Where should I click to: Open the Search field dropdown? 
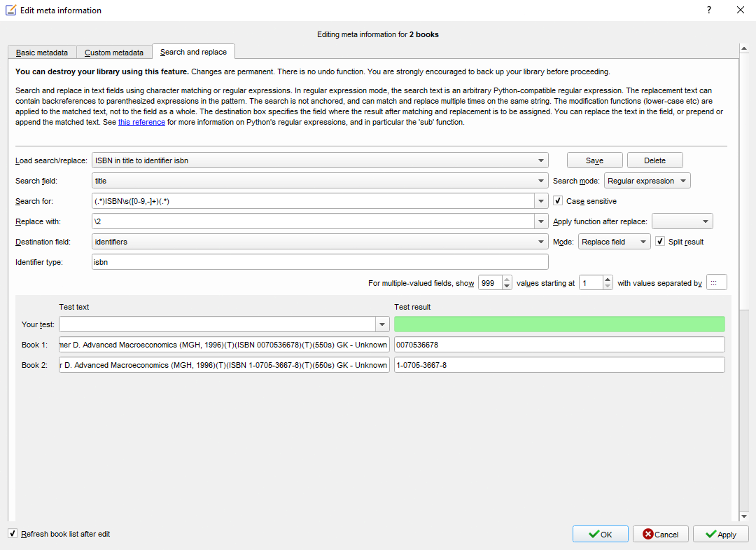click(x=320, y=181)
